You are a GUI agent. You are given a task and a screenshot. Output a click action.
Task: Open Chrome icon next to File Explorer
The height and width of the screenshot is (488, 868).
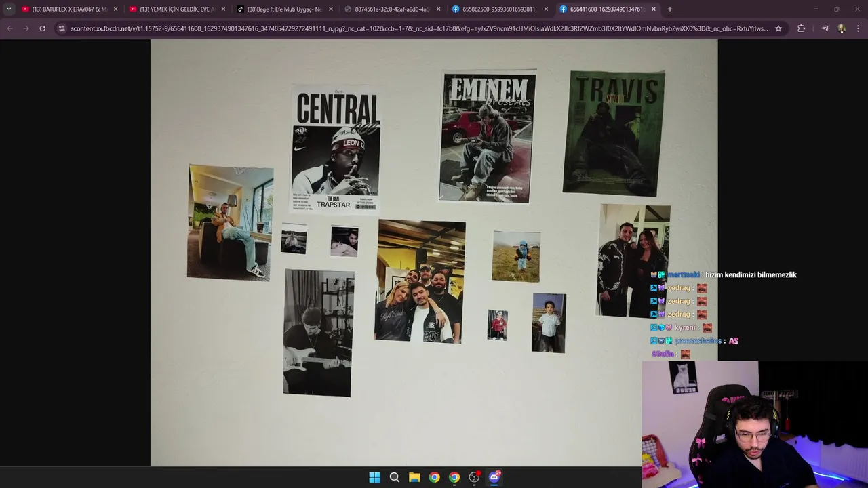(x=434, y=477)
